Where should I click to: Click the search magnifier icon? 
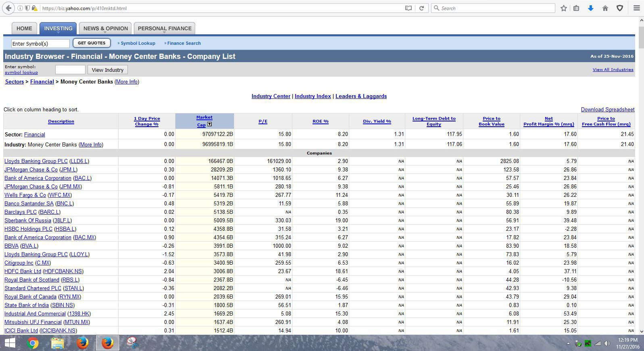click(x=436, y=8)
